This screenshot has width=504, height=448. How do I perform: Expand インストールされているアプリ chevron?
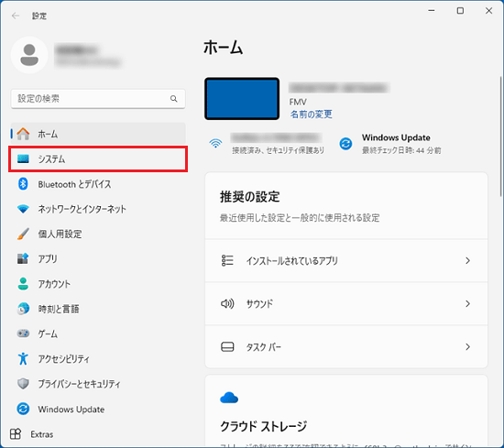[467, 260]
